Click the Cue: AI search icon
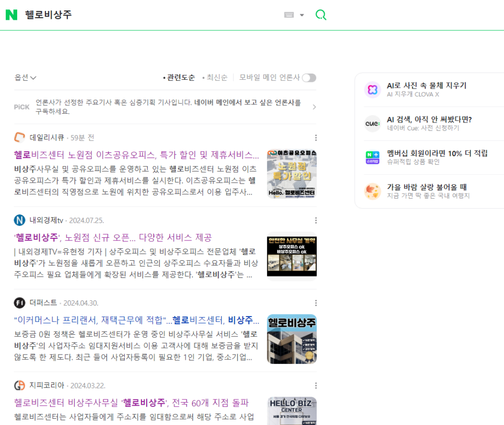This screenshot has width=504, height=425. [373, 124]
